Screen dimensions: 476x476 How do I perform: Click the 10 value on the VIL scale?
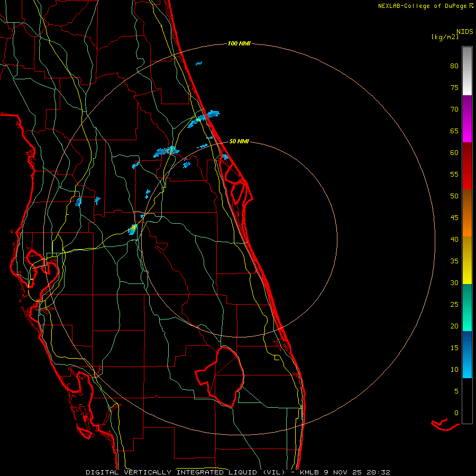(x=454, y=370)
